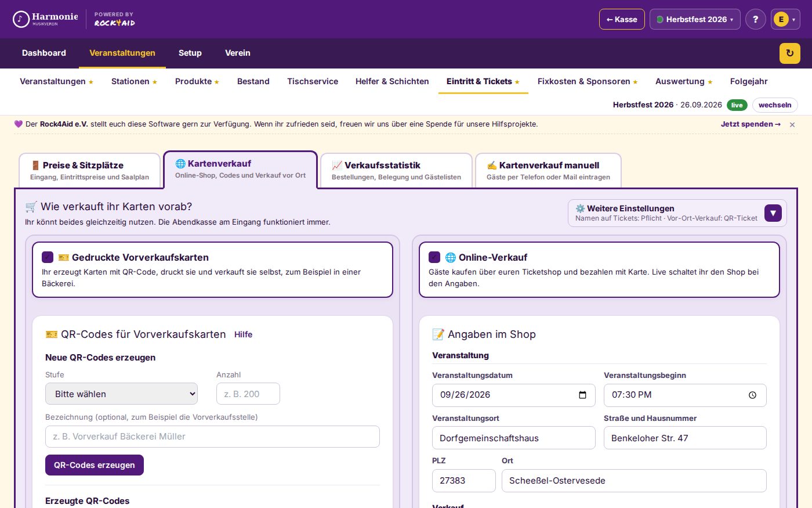Screen dimensions: 812x508
Task: Open the user account menu E
Action: click(785, 19)
